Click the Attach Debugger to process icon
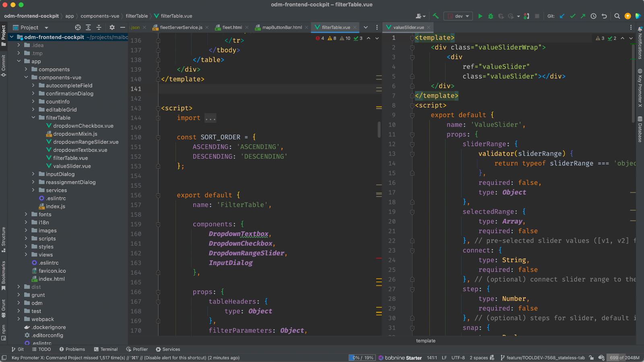The width and height of the screenshot is (644, 362). pyautogui.click(x=527, y=16)
